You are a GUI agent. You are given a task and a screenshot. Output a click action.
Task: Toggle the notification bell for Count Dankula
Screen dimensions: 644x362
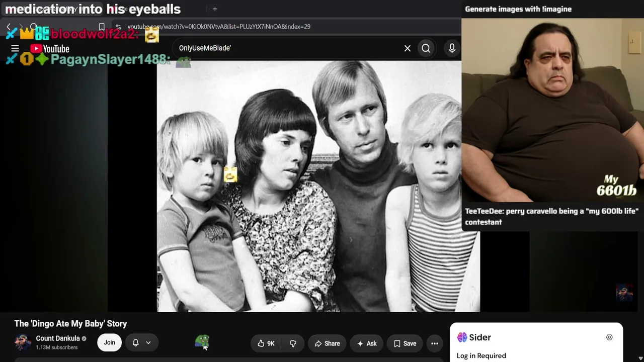tap(135, 343)
